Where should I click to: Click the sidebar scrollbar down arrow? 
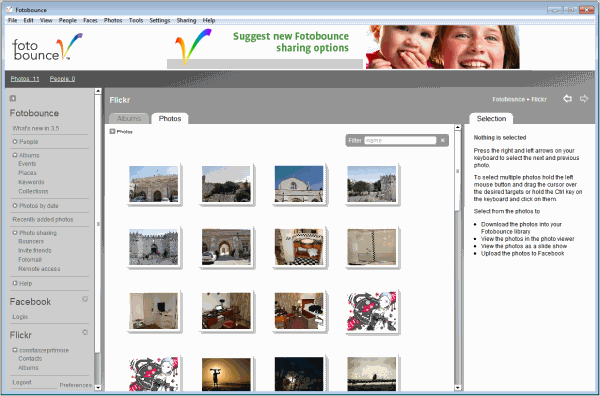click(x=98, y=387)
